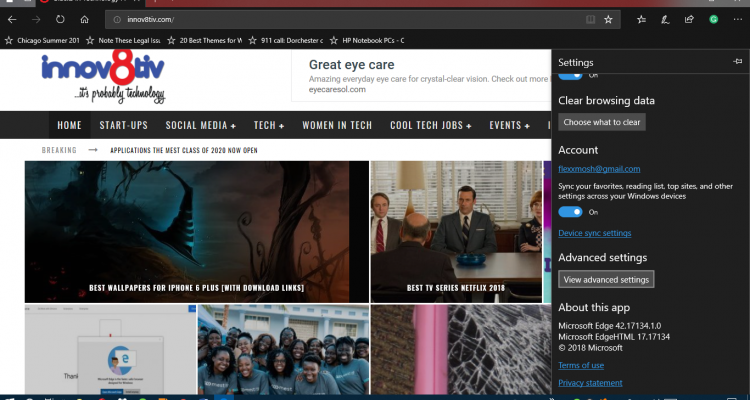The height and width of the screenshot is (400, 750).
Task: Click the Great eye care ad headline
Action: click(352, 65)
